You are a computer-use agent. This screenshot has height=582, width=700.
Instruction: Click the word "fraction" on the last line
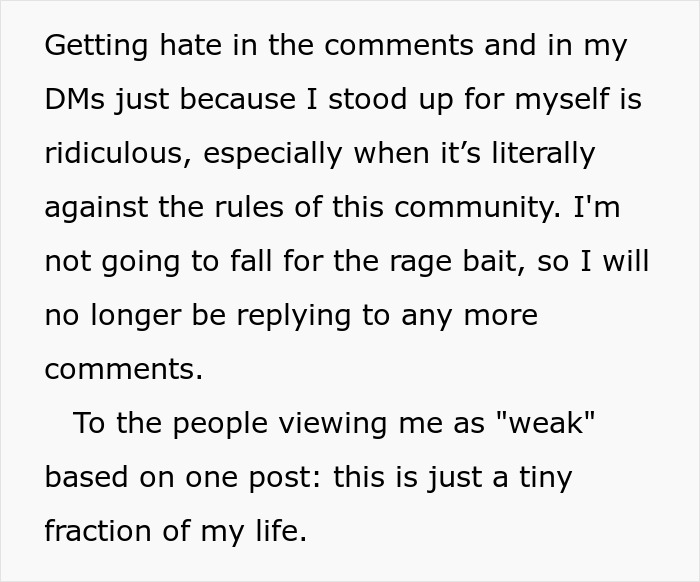click(x=98, y=531)
